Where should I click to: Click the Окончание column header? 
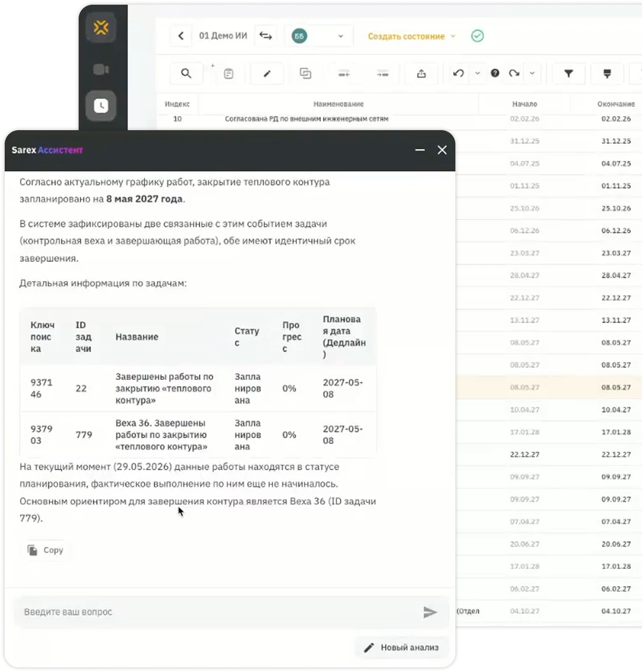click(x=616, y=104)
